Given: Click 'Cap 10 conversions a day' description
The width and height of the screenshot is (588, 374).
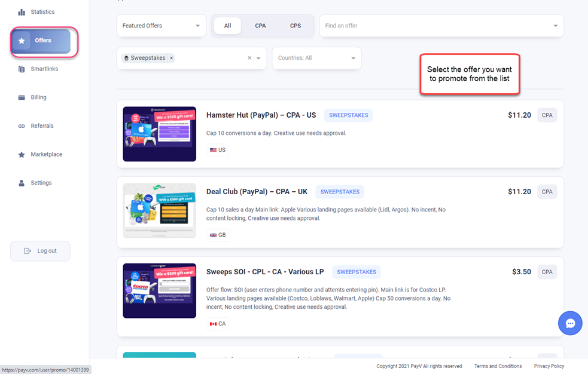Looking at the screenshot, I should [276, 133].
